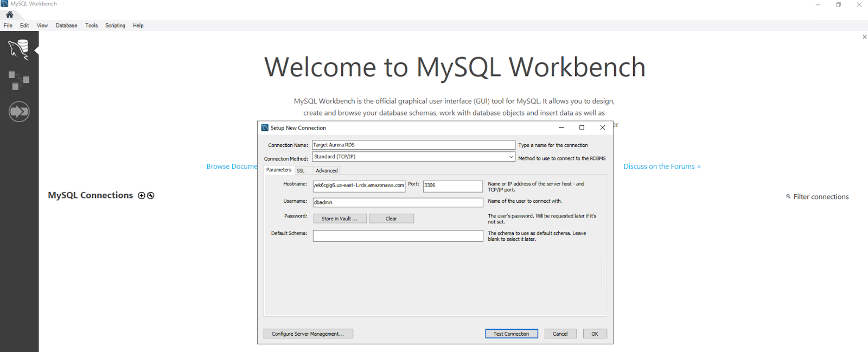Expand the Connection Method dropdown
The image size is (868, 352).
(511, 157)
